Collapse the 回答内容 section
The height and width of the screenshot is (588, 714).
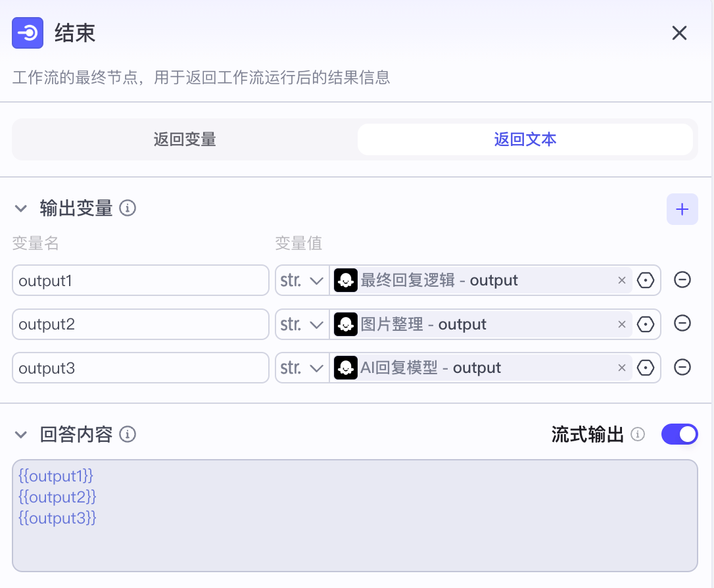tap(22, 435)
